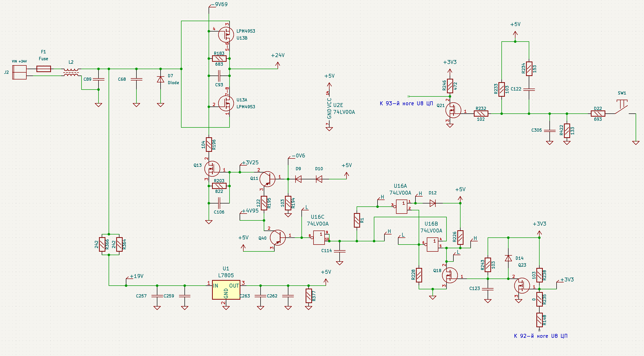644x356 pixels.
Task: Select the Q13 MOSFET symbol
Action: click(212, 169)
